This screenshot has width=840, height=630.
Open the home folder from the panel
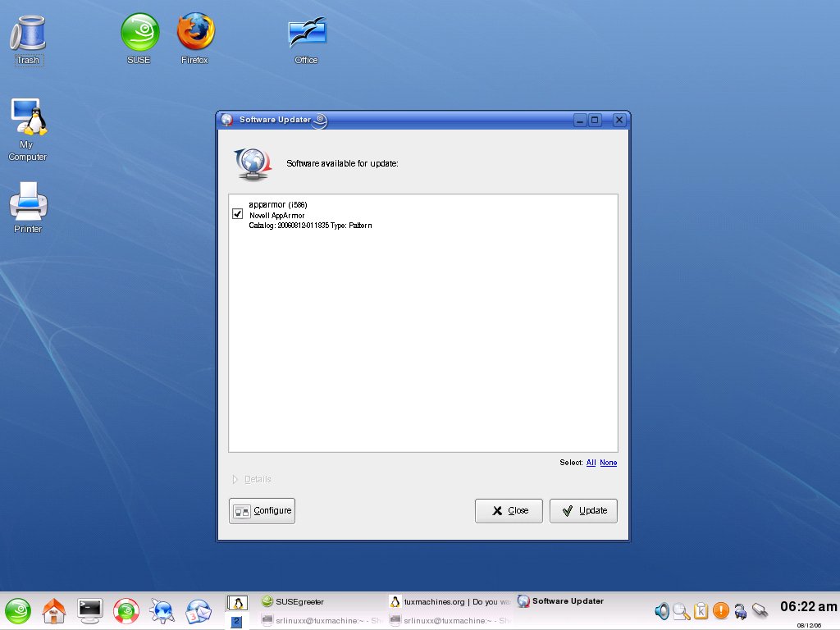pos(54,611)
